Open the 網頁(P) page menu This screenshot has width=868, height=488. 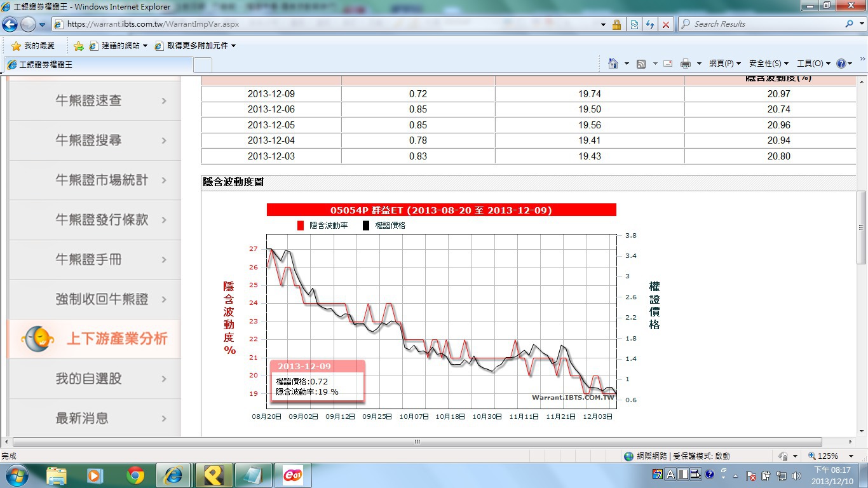click(724, 64)
